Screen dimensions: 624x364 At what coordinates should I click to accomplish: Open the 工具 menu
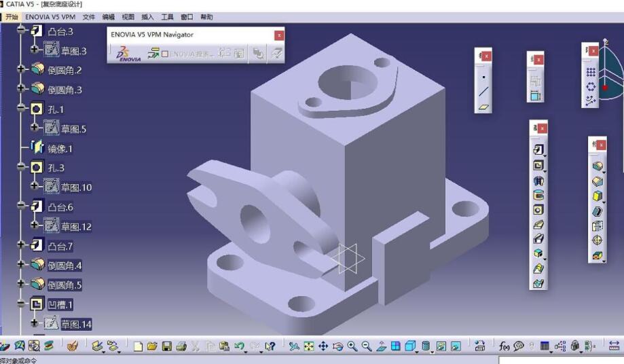[x=167, y=16]
